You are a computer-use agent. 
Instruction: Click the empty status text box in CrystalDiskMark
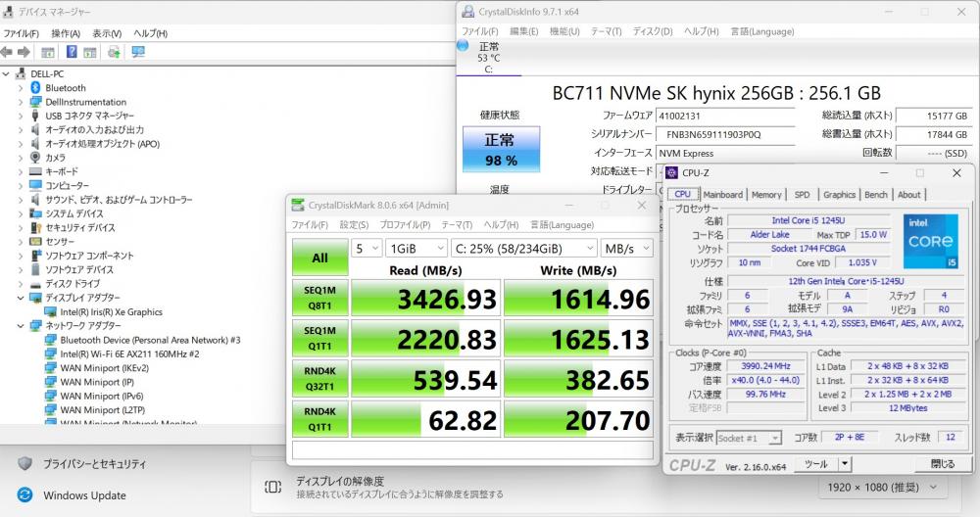point(472,449)
